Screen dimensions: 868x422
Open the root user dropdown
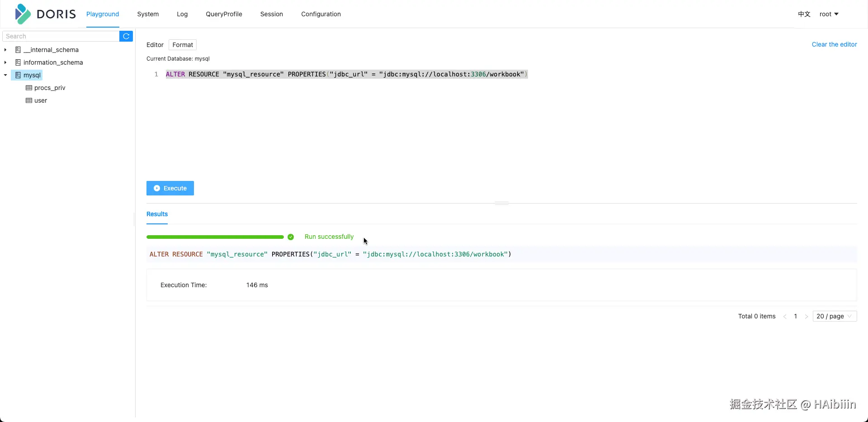829,14
